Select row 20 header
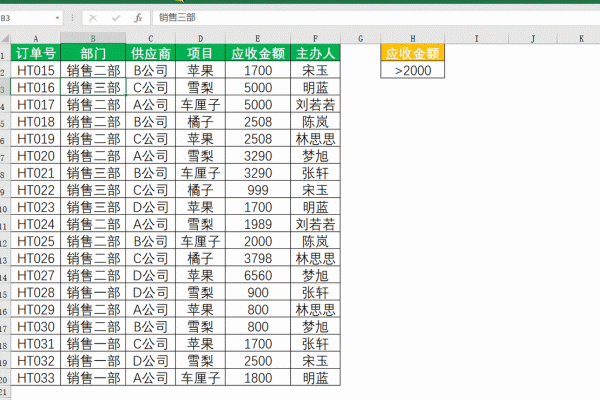Image resolution: width=600 pixels, height=400 pixels. tap(5, 378)
